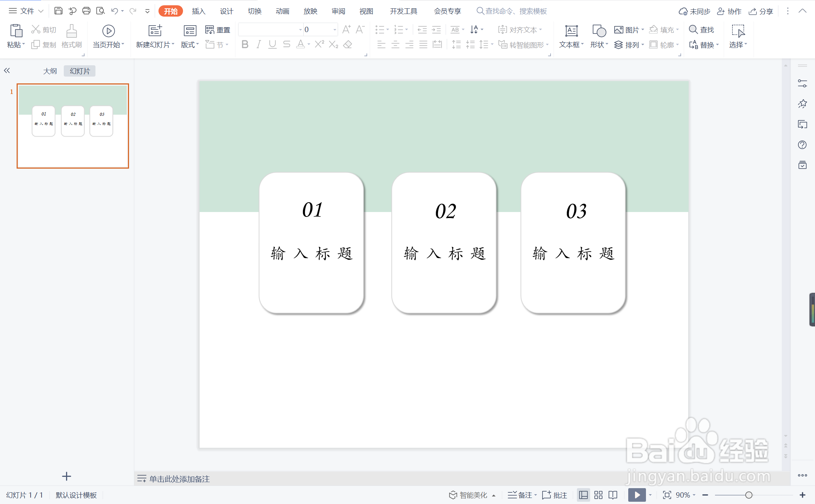Click Not Synced (未同步) button
Screen dimensions: 815x504
coord(694,11)
